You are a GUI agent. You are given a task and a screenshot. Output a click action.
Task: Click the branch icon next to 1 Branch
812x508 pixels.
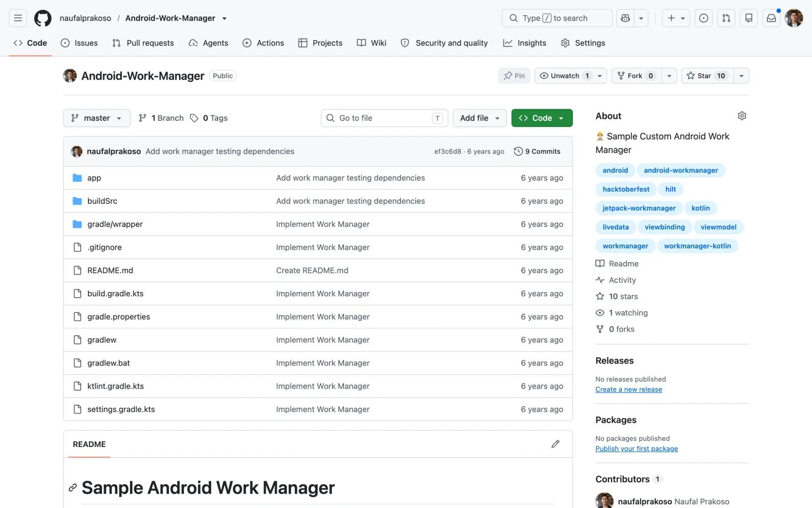[x=143, y=118]
